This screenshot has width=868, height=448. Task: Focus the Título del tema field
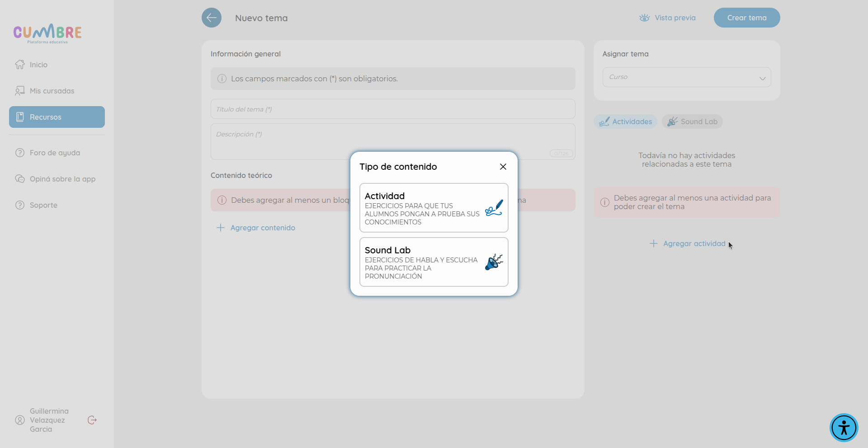[393, 109]
